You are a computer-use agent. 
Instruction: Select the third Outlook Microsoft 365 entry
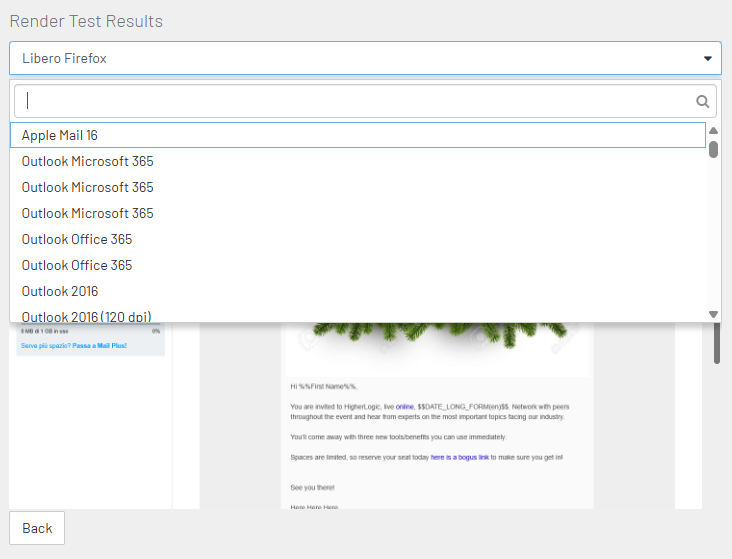click(88, 213)
